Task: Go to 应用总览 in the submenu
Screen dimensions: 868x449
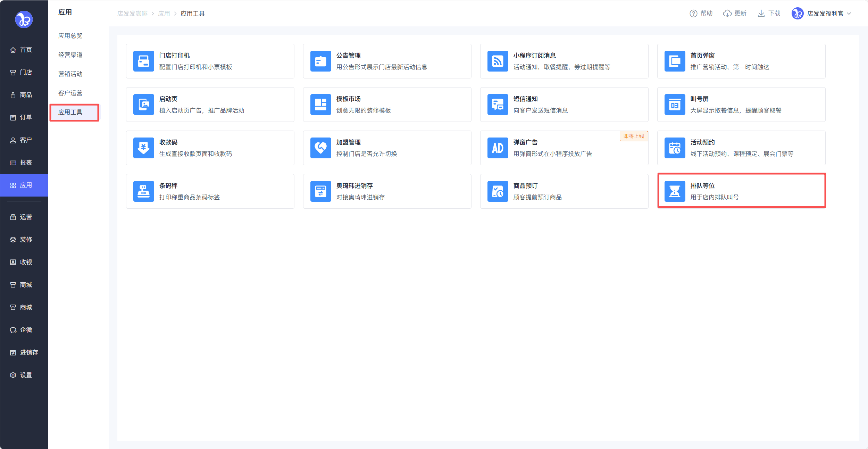Action: pos(70,36)
